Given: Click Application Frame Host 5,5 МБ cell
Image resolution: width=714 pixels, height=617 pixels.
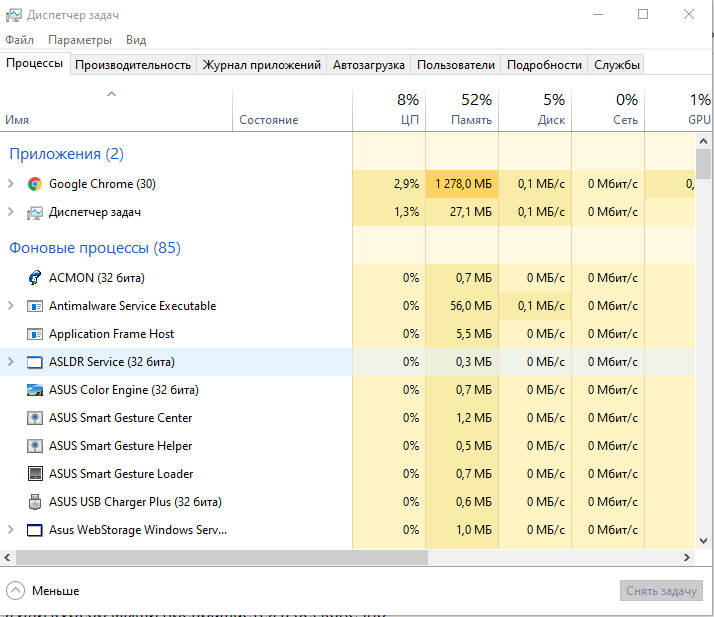Looking at the screenshot, I should pyautogui.click(x=462, y=334).
